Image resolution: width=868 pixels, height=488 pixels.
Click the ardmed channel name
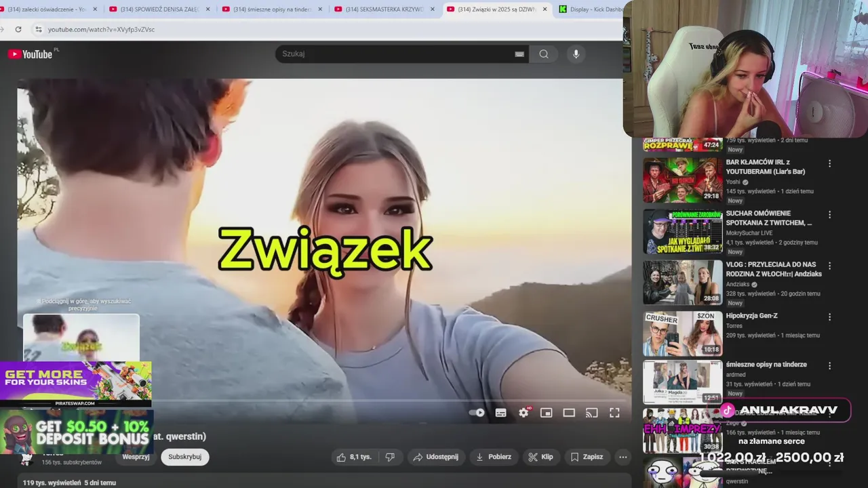click(x=736, y=375)
